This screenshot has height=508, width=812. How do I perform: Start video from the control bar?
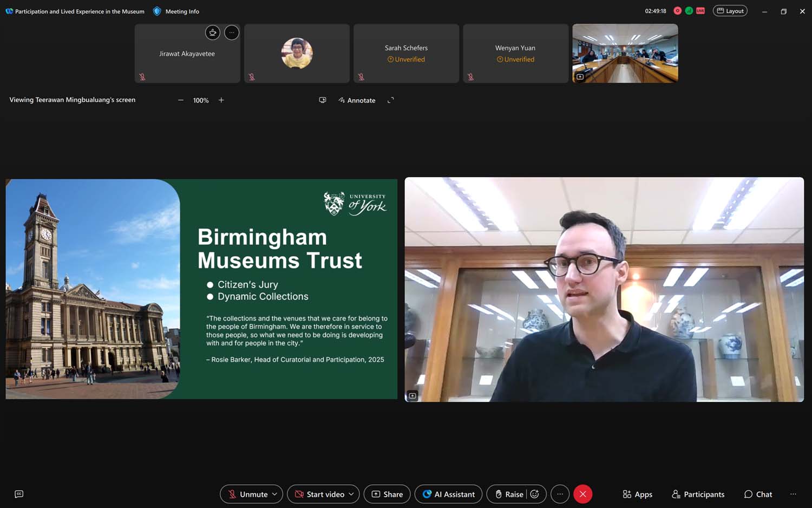[319, 494]
